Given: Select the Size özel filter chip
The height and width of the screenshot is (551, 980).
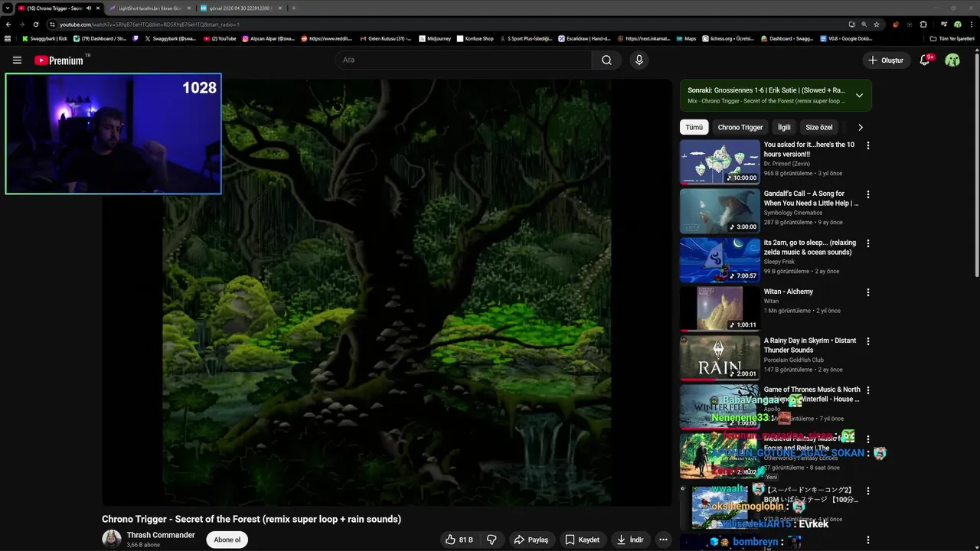Looking at the screenshot, I should coord(818,127).
